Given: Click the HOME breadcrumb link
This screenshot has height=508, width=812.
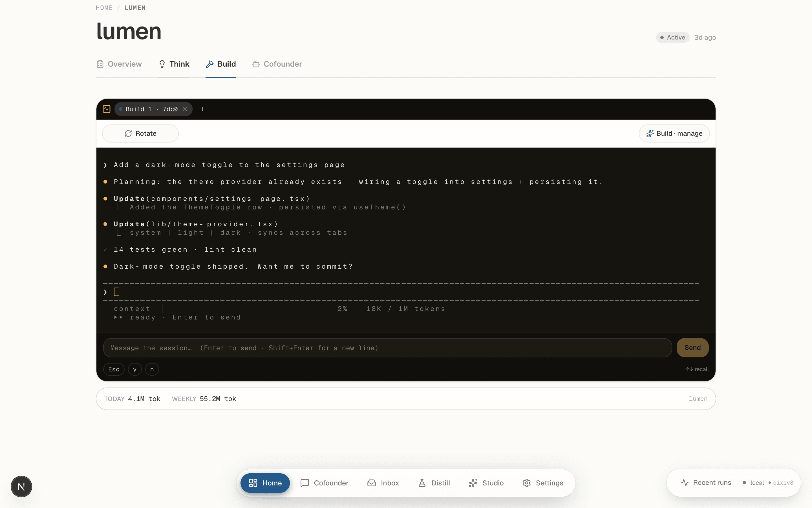Looking at the screenshot, I should point(104,8).
